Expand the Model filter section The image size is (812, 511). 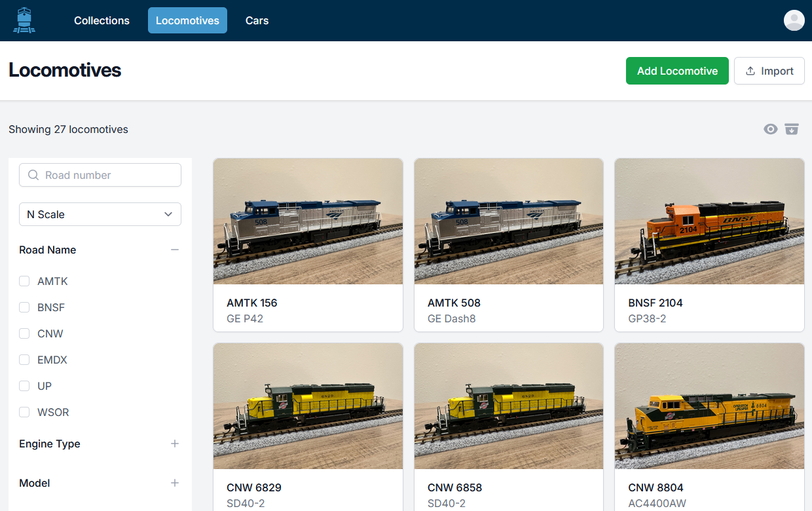point(175,483)
